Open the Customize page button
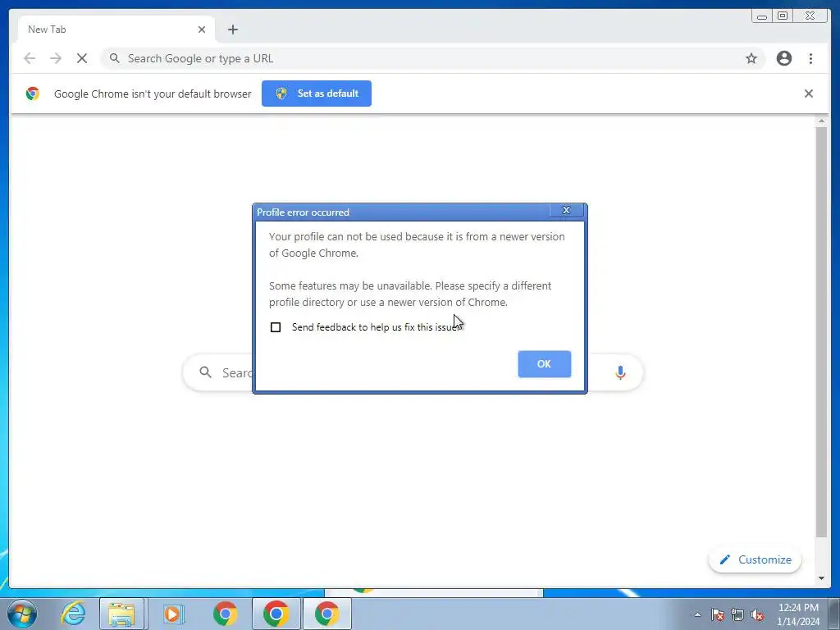Screen dimensions: 840x630 [756, 559]
